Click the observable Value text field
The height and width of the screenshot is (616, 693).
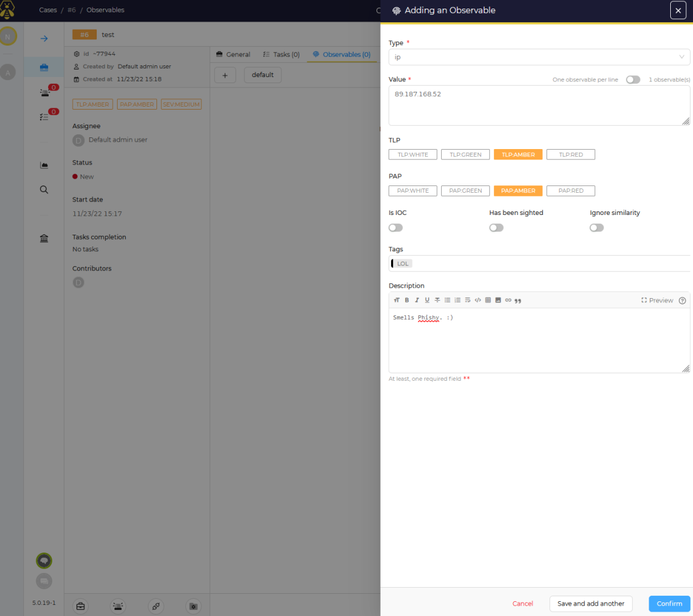(x=539, y=105)
